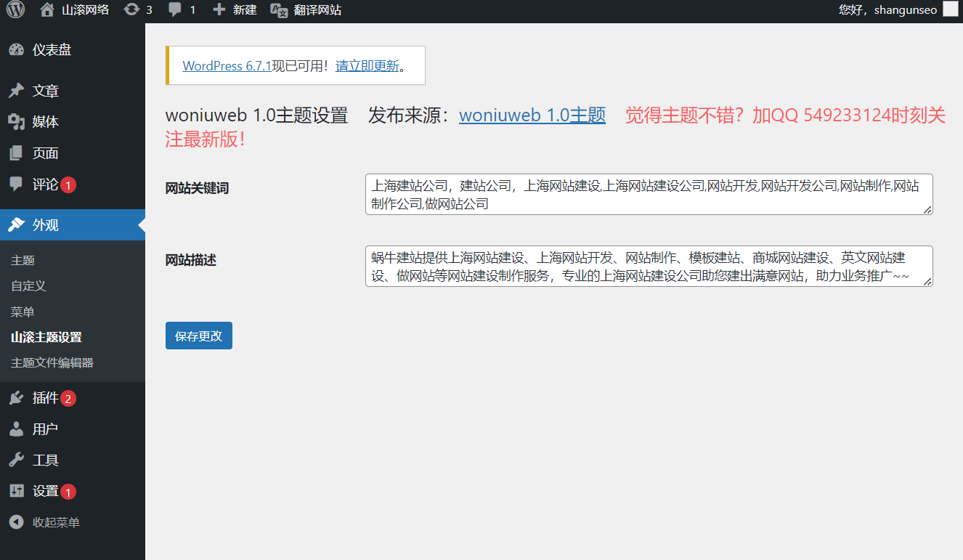The width and height of the screenshot is (963, 560).
Task: Click the WordPress logo icon
Action: 15,9
